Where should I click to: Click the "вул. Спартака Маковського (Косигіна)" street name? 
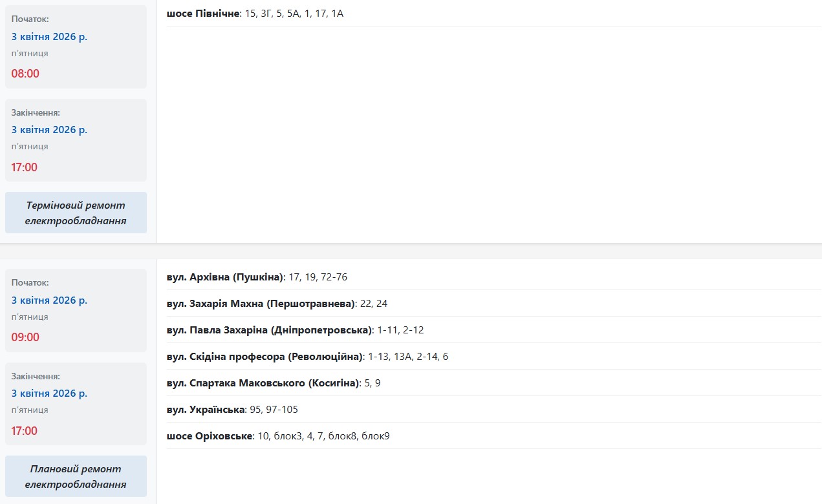[262, 383]
